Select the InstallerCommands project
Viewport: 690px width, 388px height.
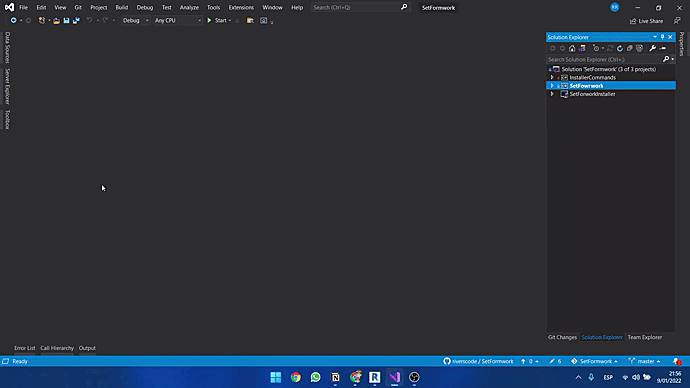[592, 77]
